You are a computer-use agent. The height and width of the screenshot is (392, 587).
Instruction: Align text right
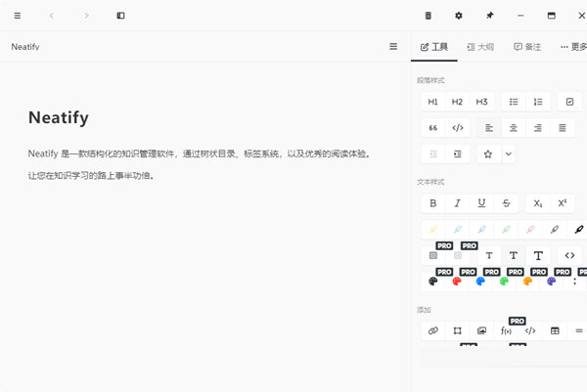(x=538, y=128)
